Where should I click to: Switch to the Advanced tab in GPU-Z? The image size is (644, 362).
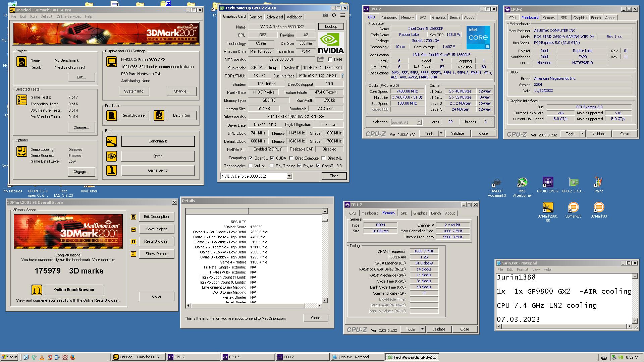(x=274, y=17)
